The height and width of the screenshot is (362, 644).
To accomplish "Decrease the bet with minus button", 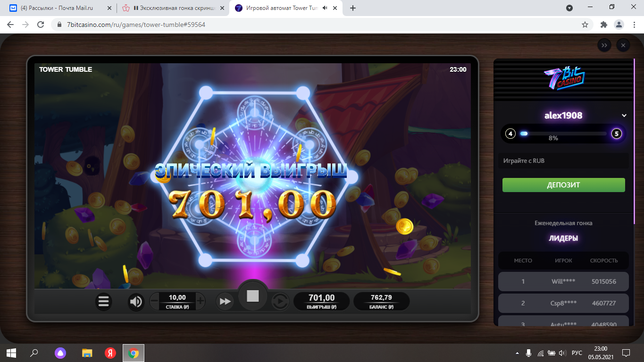I will tap(155, 301).
